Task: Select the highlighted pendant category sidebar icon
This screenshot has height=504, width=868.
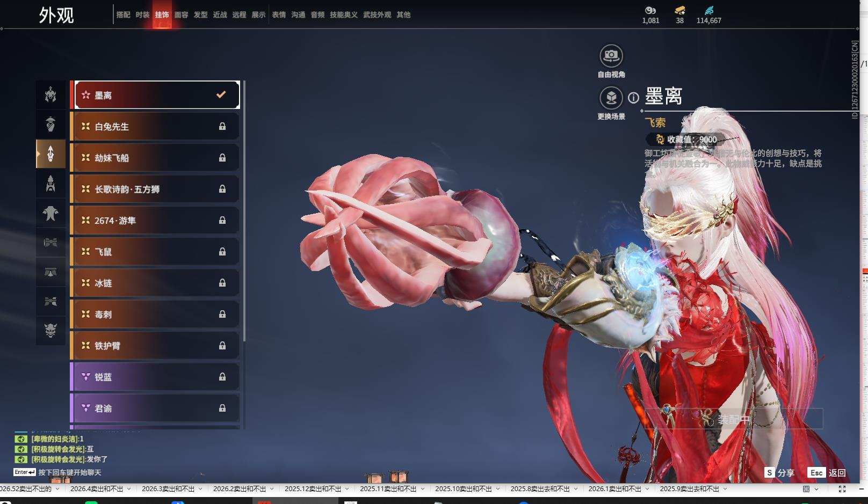Action: coord(50,154)
